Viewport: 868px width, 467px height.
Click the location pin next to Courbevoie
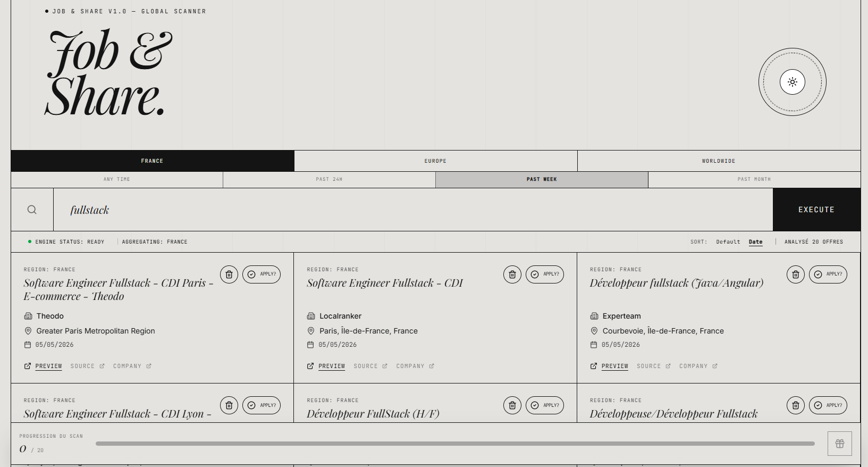pos(594,331)
